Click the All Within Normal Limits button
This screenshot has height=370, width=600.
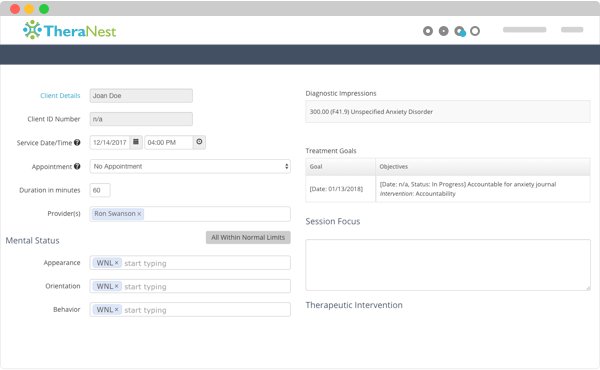248,238
